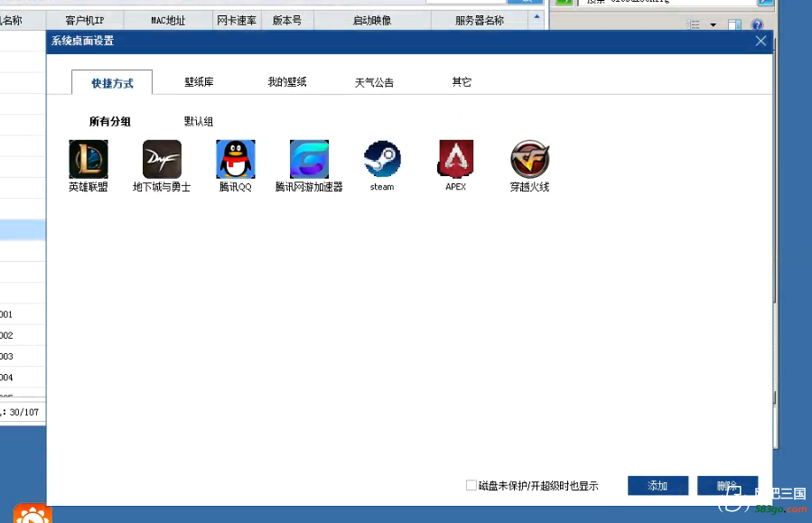Viewport: 812px width, 523px height.
Task: Click the 添加 button
Action: [658, 486]
